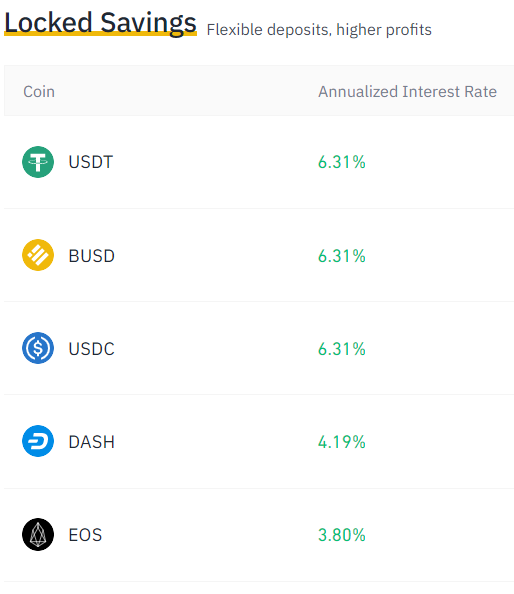Select the DASH coin name
Image resolution: width=514 pixels, height=594 pixels.
pos(91,442)
